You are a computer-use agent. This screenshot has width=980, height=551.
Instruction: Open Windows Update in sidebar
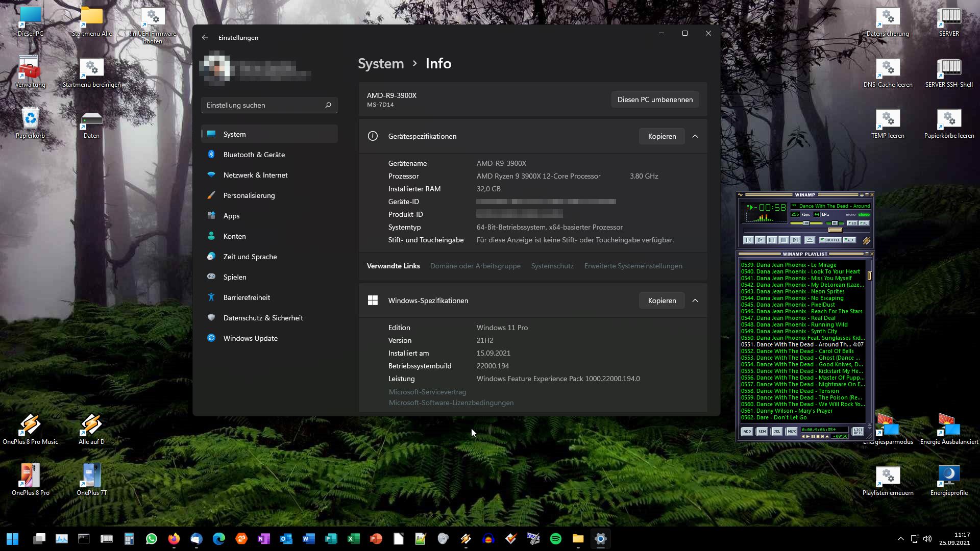click(x=250, y=338)
